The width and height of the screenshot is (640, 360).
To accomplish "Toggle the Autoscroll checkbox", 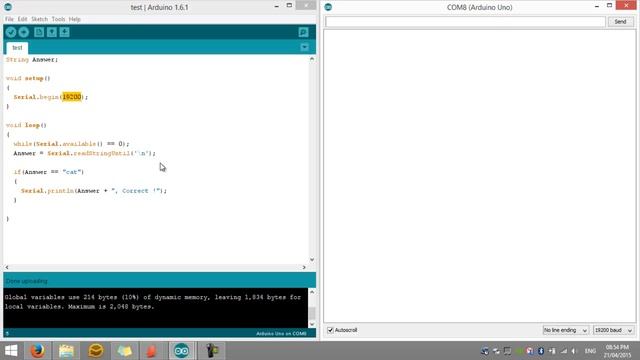I will pyautogui.click(x=330, y=330).
